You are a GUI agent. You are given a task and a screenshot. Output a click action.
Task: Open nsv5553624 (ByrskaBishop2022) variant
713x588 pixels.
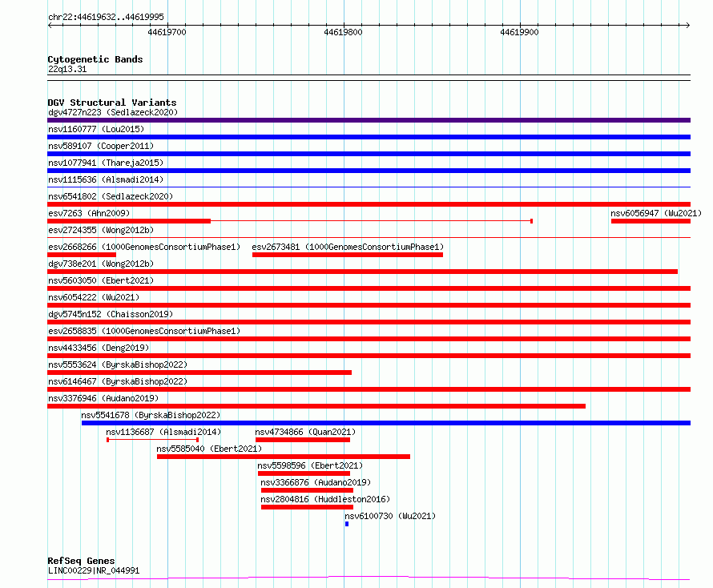(x=118, y=364)
